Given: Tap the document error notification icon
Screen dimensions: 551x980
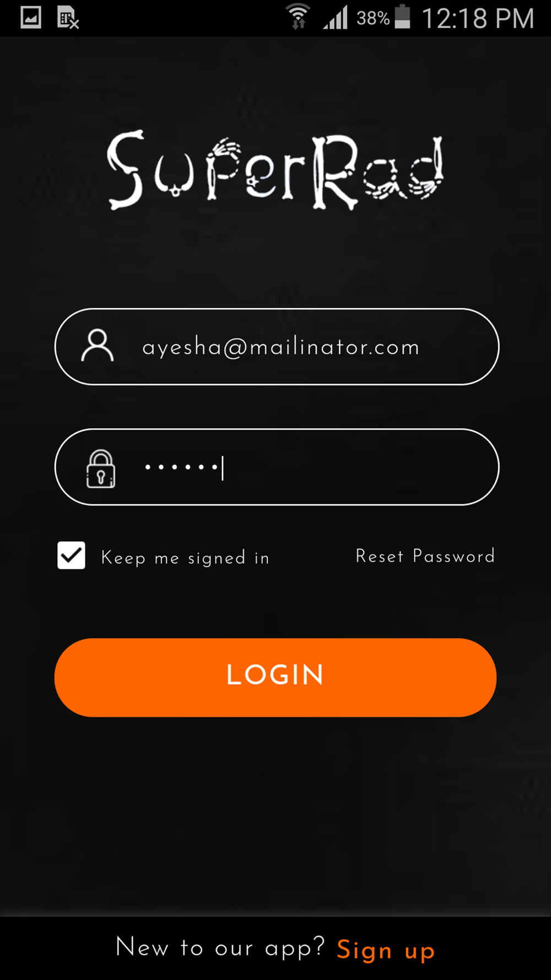Looking at the screenshot, I should (68, 18).
